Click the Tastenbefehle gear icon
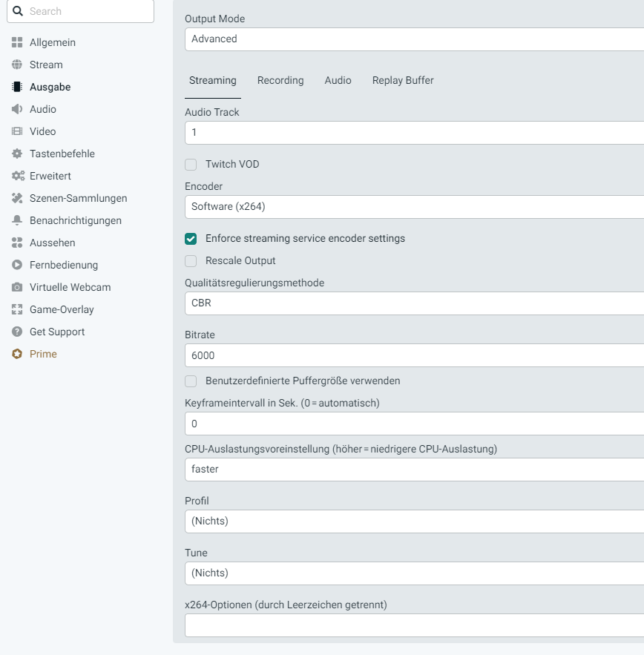The width and height of the screenshot is (644, 655). click(x=17, y=154)
